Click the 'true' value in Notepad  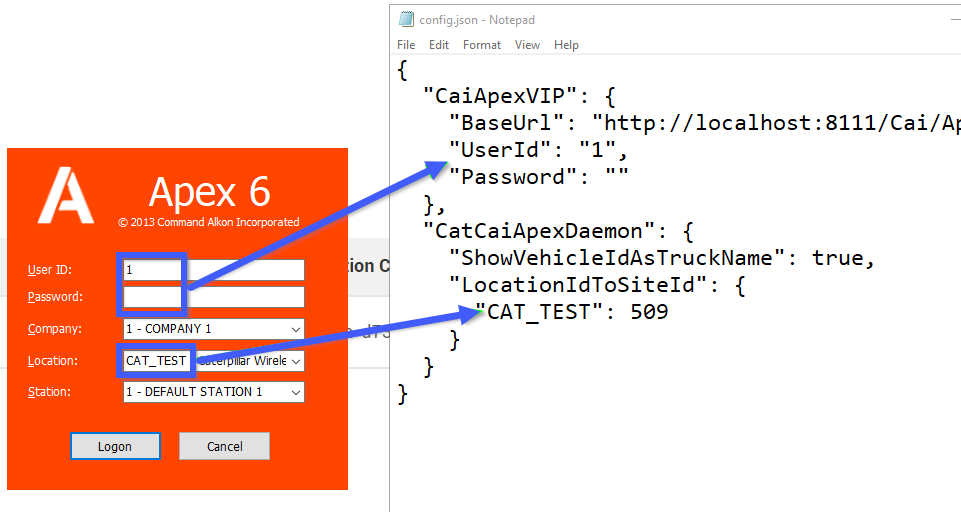coord(837,258)
